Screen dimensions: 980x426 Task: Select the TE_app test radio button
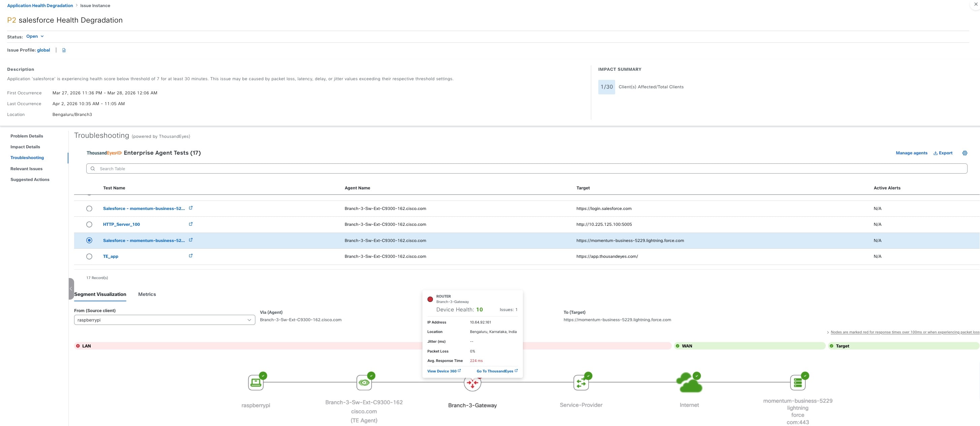[x=89, y=256]
